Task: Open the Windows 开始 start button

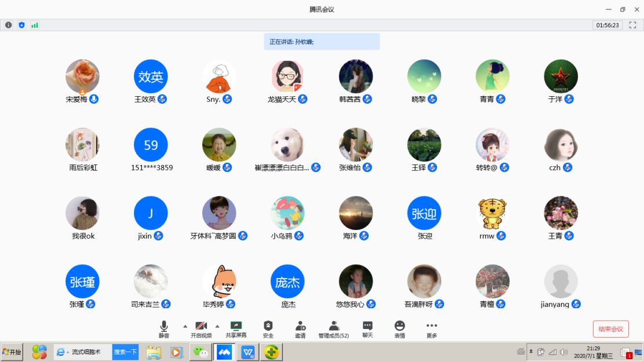Action: [12, 352]
